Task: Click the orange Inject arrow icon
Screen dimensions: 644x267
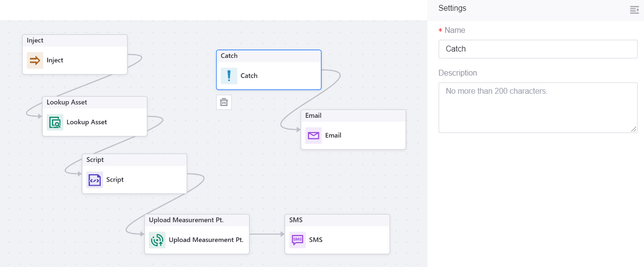Action: point(35,60)
